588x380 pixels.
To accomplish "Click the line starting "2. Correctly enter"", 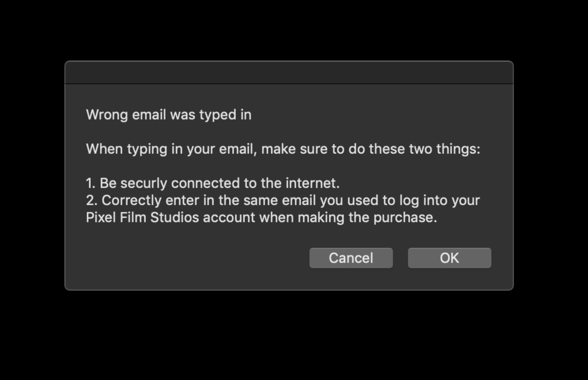I will [x=283, y=200].
